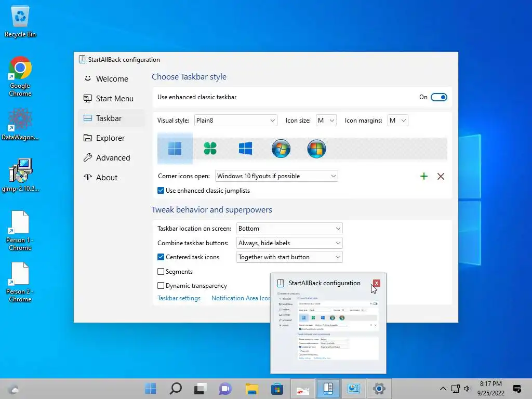Open the Notification Area Icons link
Viewport: 532px width, 399px height.
[241, 298]
